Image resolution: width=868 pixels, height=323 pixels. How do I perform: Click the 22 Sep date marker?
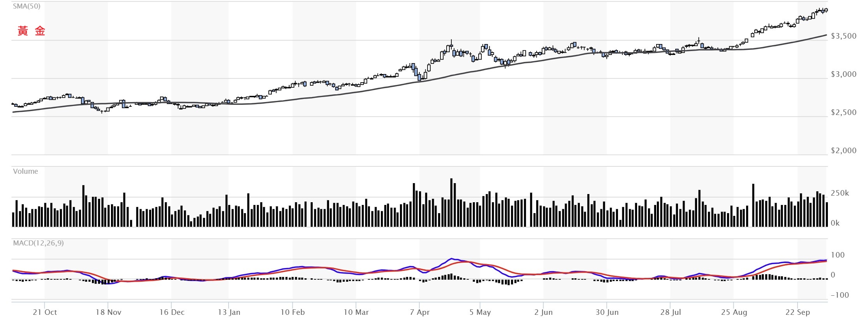point(798,312)
